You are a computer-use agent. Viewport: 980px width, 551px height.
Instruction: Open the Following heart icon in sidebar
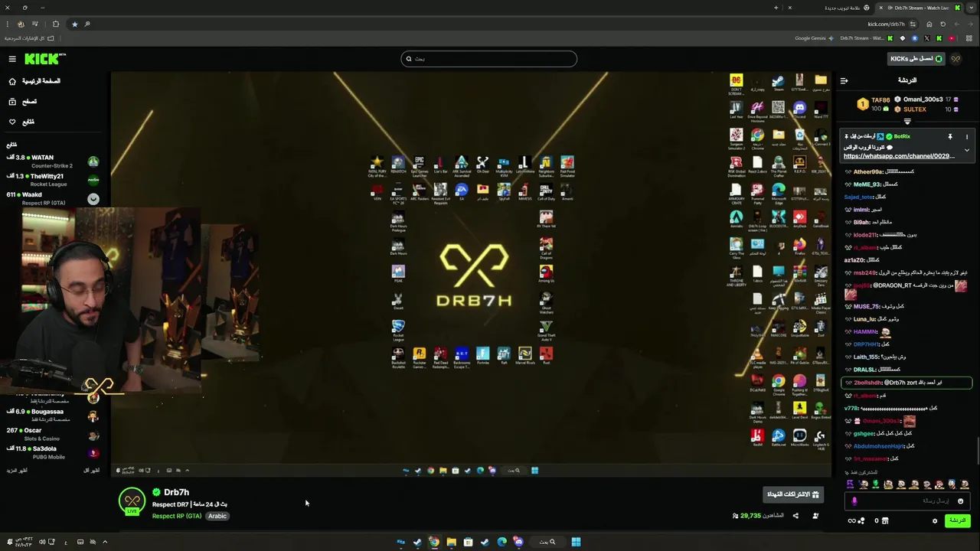(12, 122)
